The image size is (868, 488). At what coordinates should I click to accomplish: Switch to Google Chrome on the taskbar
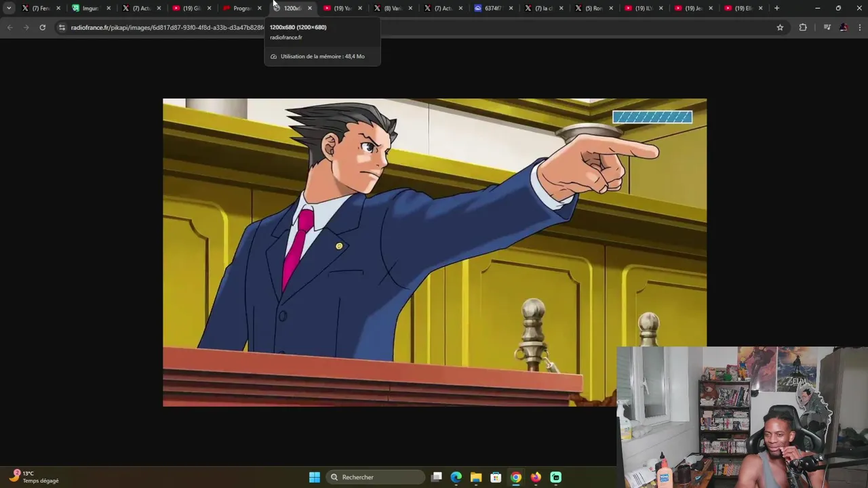tap(516, 477)
